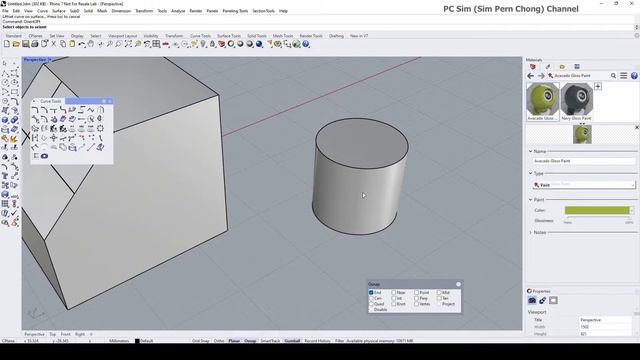Viewport: 640px width, 360px height.
Task: Click the four-viewport layout grid icon
Action: point(156,44)
